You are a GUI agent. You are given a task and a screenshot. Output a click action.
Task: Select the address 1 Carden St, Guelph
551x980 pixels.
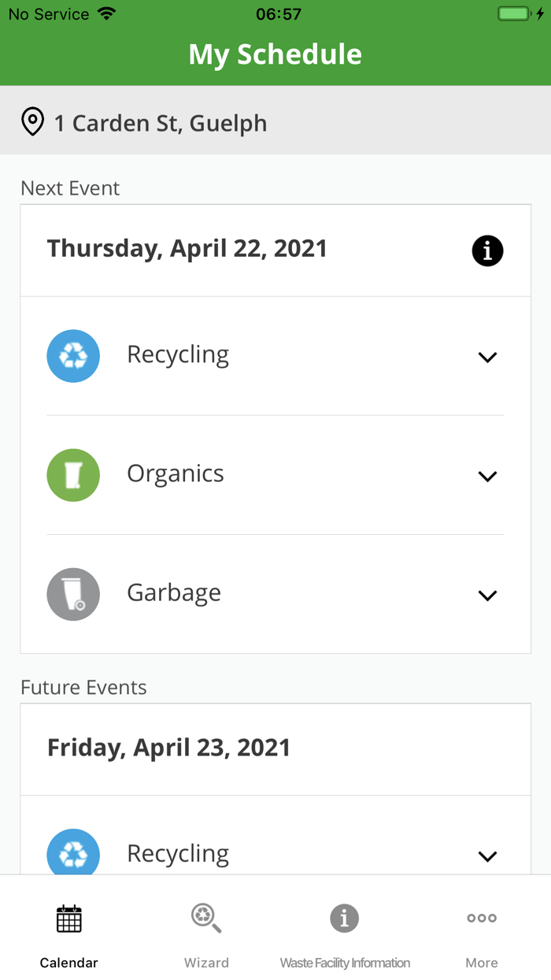coord(160,122)
